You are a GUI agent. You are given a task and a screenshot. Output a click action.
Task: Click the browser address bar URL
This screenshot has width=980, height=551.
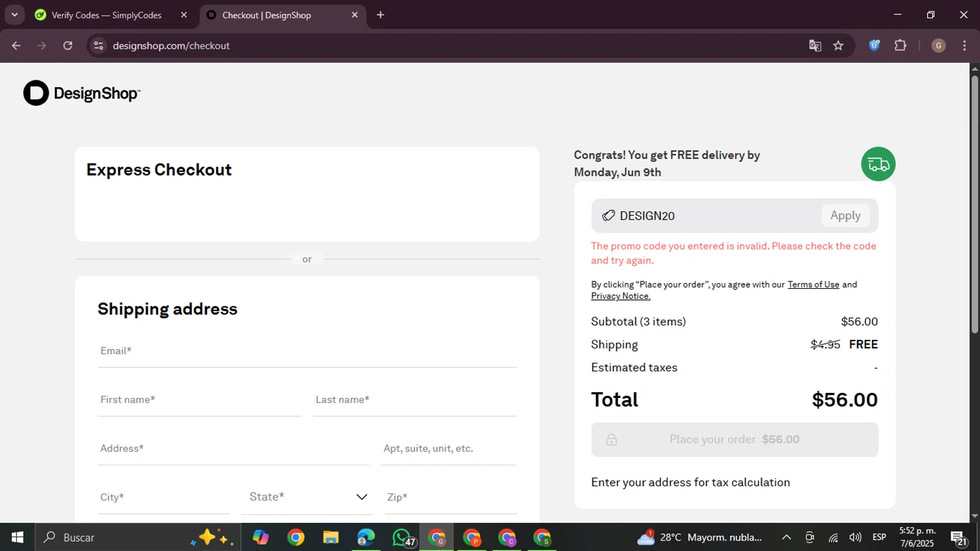(171, 46)
